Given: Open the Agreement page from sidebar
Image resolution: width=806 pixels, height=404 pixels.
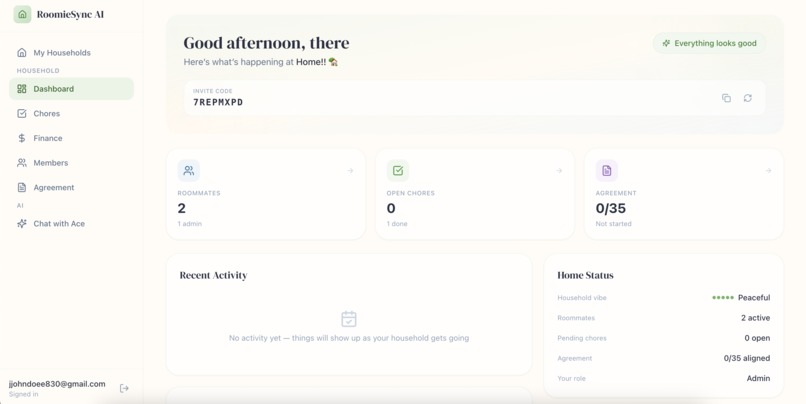Looking at the screenshot, I should tap(71, 188).
